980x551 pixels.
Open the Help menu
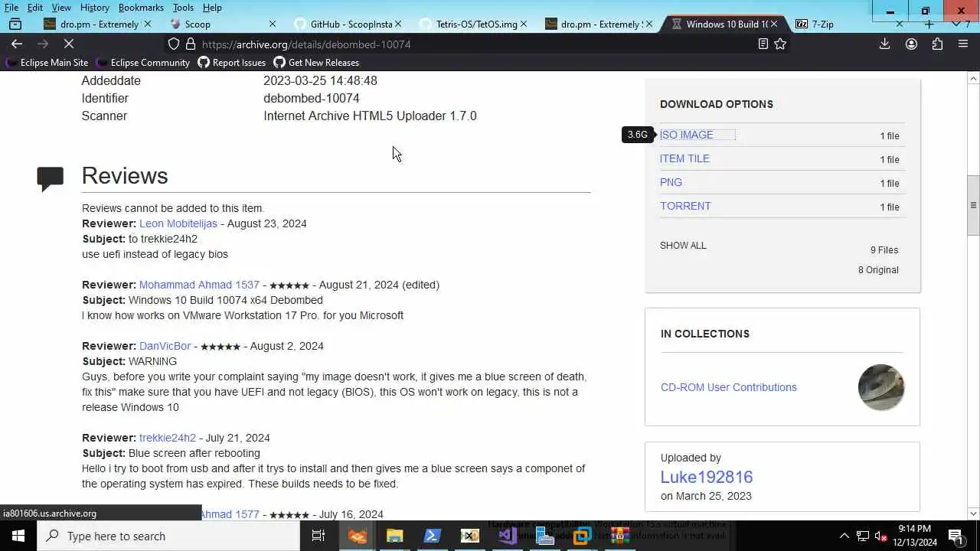(x=212, y=7)
